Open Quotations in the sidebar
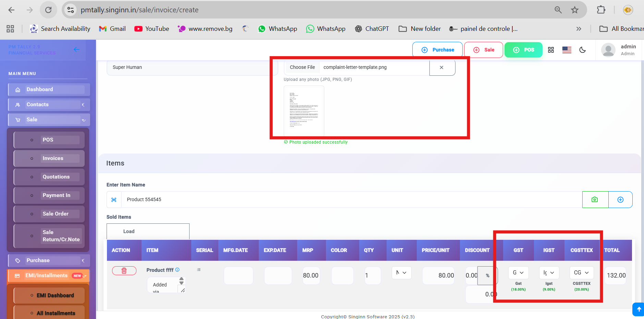Screen dimensions: 644x319 (x=56, y=177)
